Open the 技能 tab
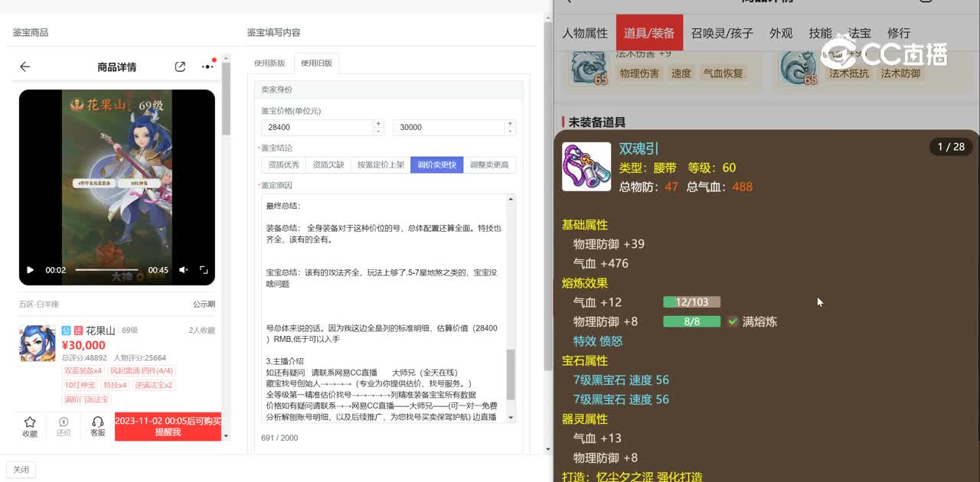 820,33
